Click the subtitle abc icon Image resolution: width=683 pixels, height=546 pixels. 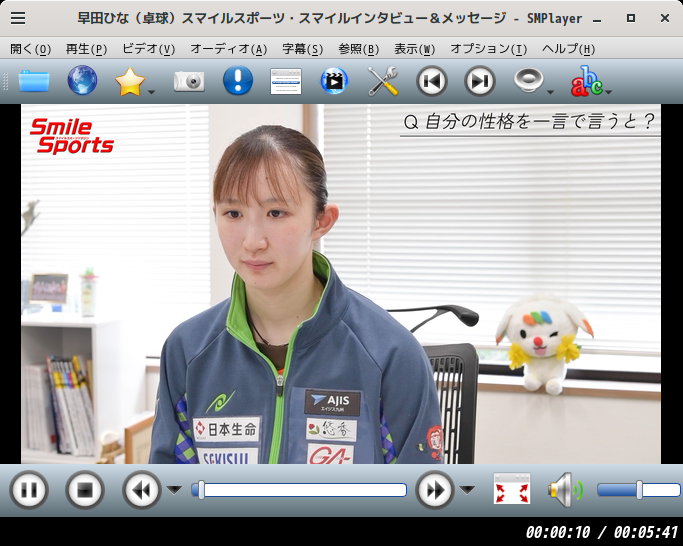586,81
